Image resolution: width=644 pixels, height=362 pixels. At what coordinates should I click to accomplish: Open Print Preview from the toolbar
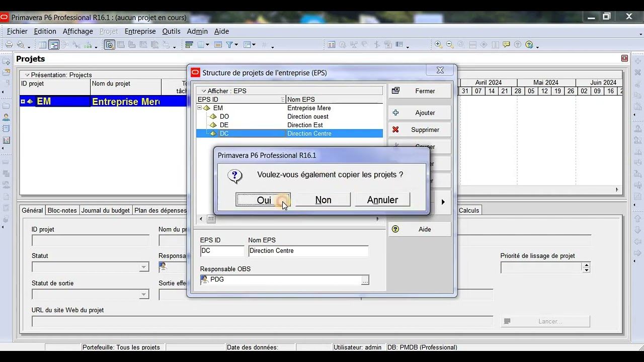click(x=21, y=45)
